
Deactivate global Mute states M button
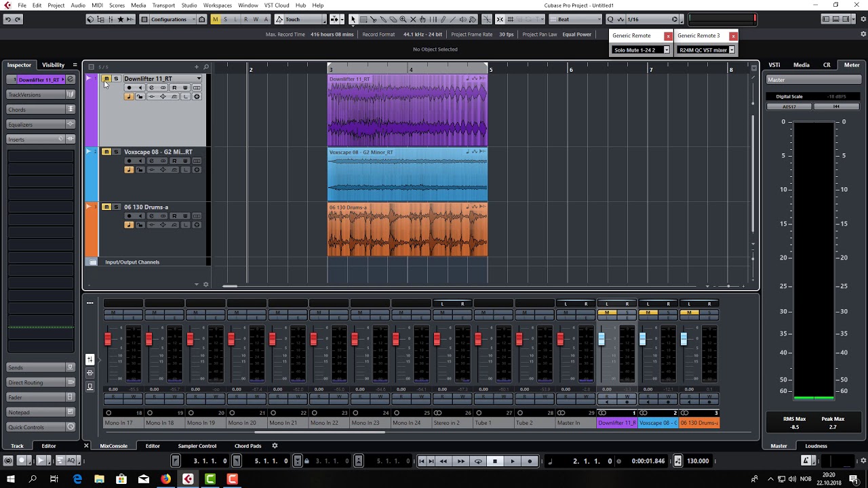215,19
